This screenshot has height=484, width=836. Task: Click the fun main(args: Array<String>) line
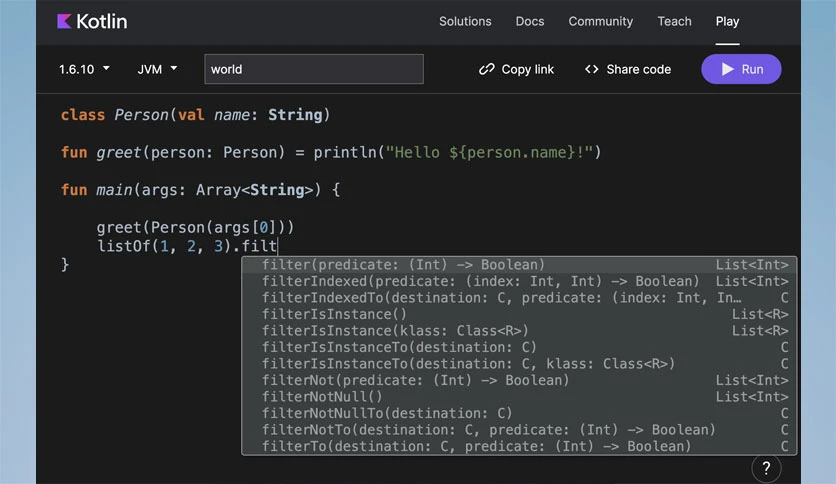(x=200, y=190)
